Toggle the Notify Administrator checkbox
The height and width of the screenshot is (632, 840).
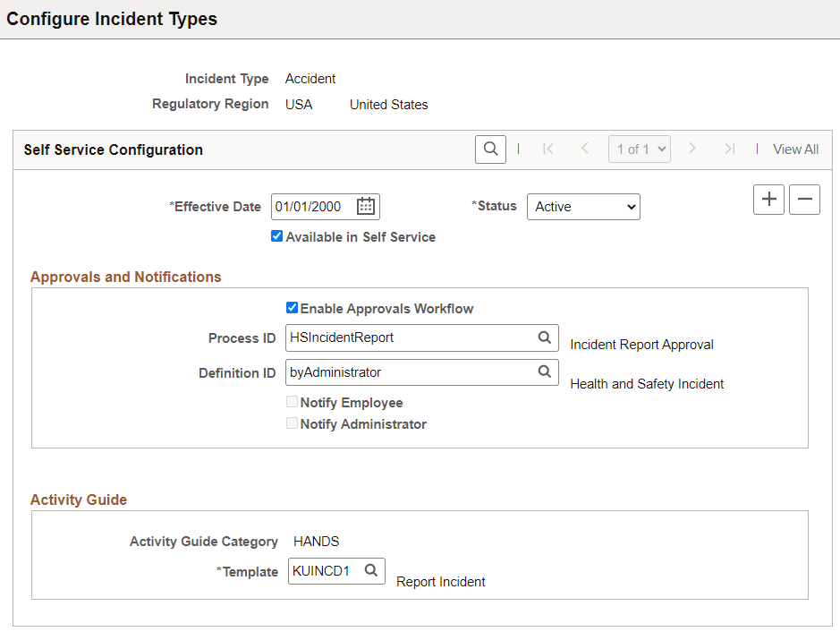click(x=292, y=423)
